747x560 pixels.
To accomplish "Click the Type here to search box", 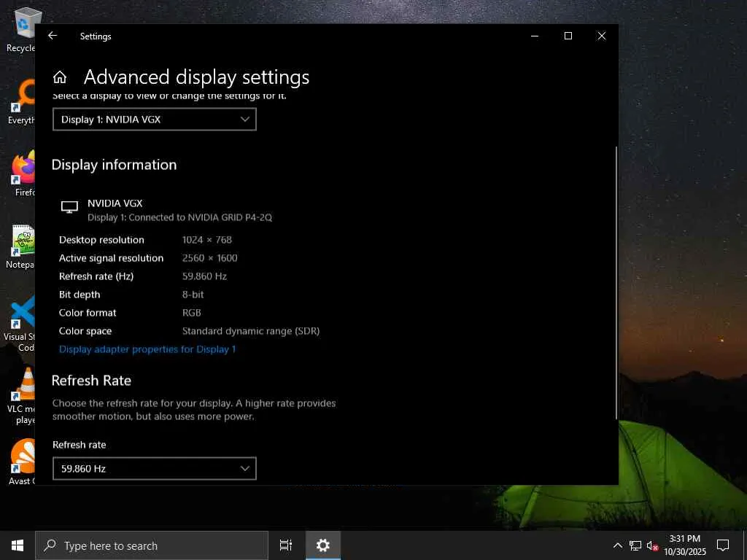I will click(x=152, y=545).
